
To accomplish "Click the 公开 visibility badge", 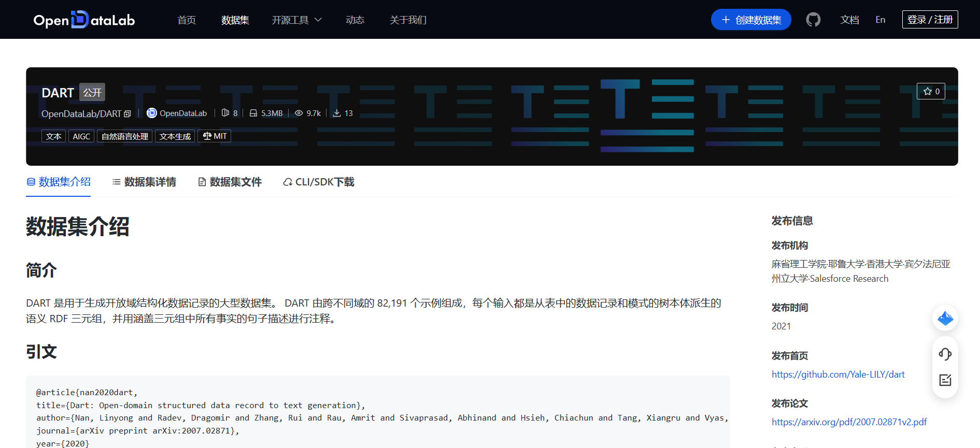I will pos(92,92).
